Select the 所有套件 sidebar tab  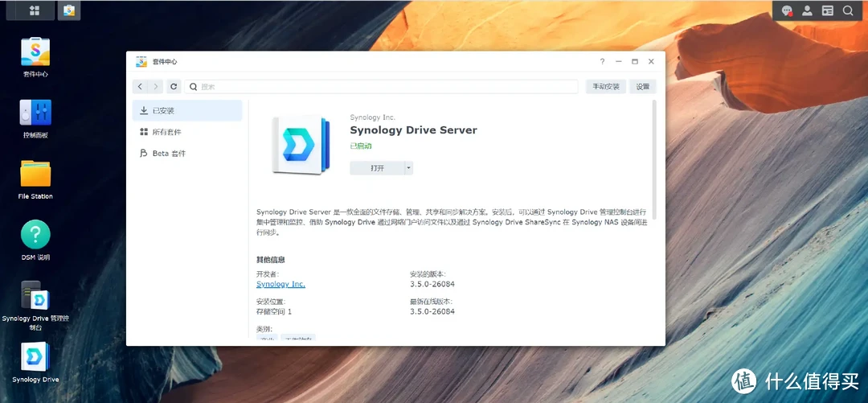[x=187, y=132]
